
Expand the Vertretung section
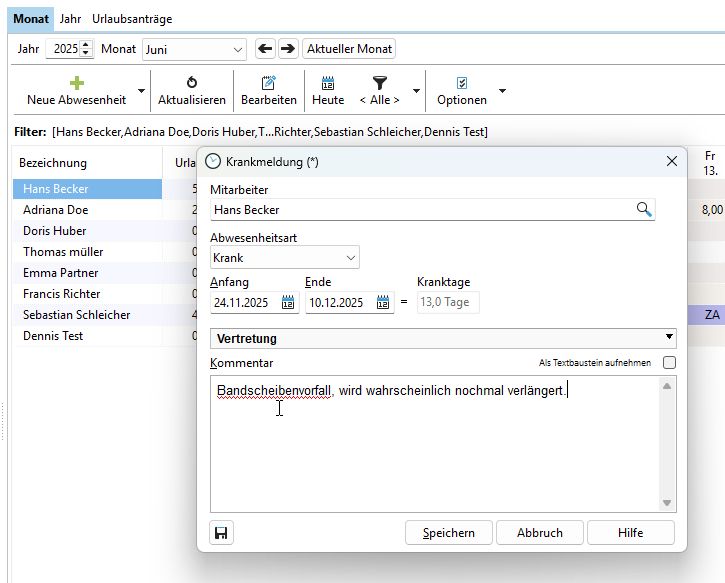pyautogui.click(x=669, y=338)
